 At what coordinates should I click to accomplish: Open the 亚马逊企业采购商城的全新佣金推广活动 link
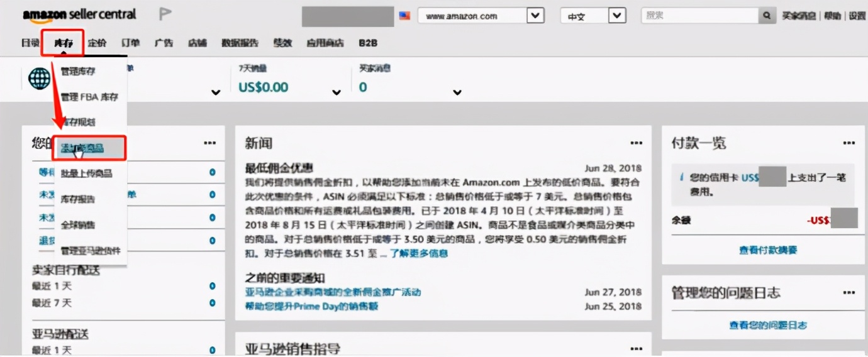(x=333, y=292)
